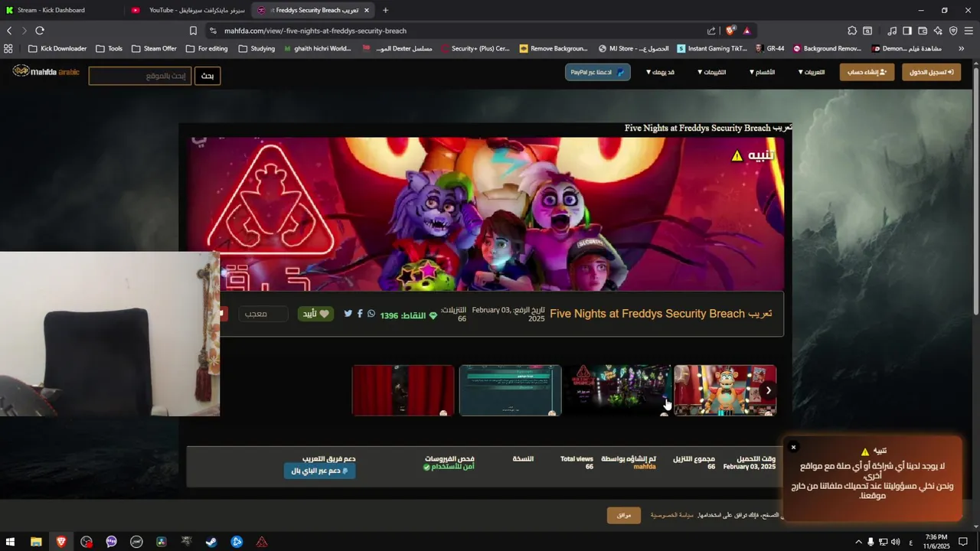The image size is (980, 551).
Task: Share on WhatsApp icon
Action: pos(371,314)
